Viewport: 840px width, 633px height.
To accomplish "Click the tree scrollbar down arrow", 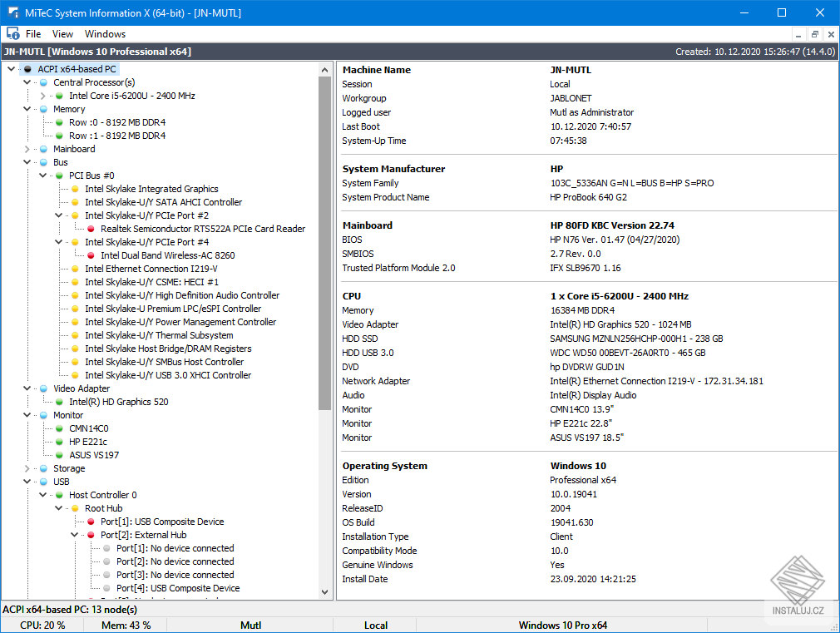I will [x=324, y=592].
